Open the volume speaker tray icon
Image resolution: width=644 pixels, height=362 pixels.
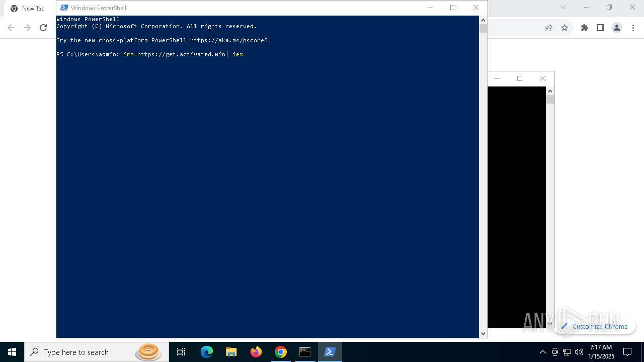click(x=579, y=352)
